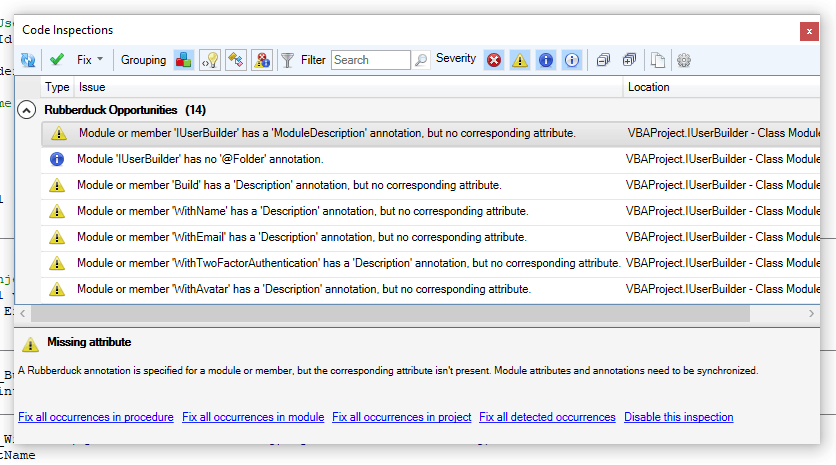Expand all result groups icon
Viewport: 836px width, 465px height.
629,60
